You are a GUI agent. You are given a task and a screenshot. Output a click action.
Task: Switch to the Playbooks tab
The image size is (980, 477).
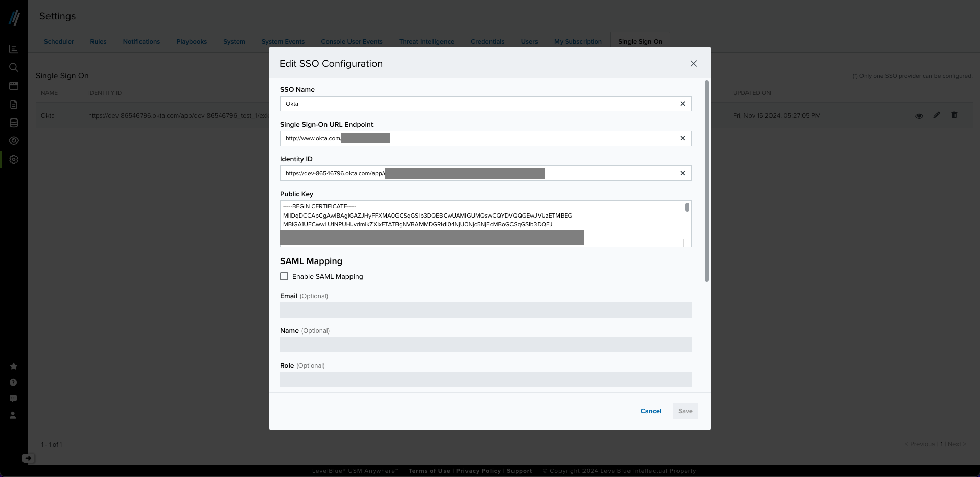192,42
